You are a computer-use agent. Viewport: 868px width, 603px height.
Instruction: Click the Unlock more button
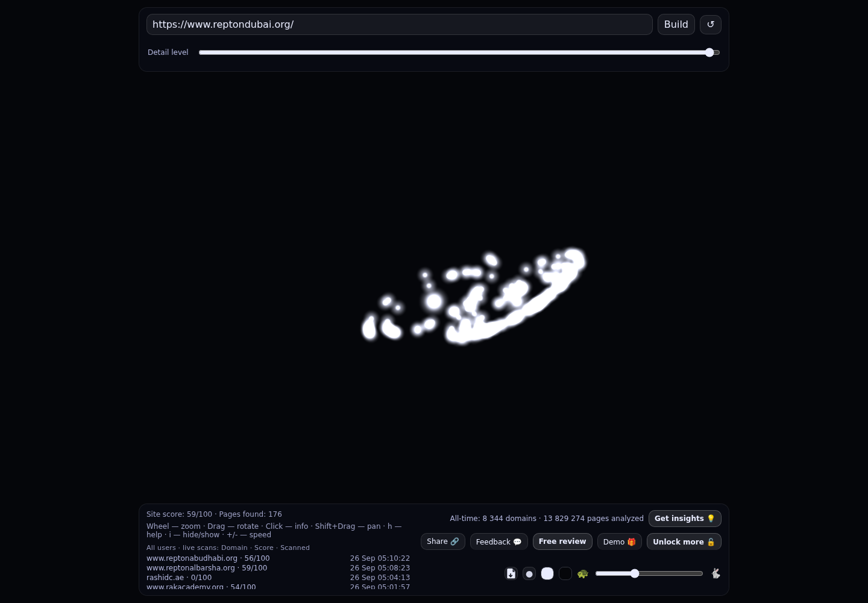coord(684,541)
